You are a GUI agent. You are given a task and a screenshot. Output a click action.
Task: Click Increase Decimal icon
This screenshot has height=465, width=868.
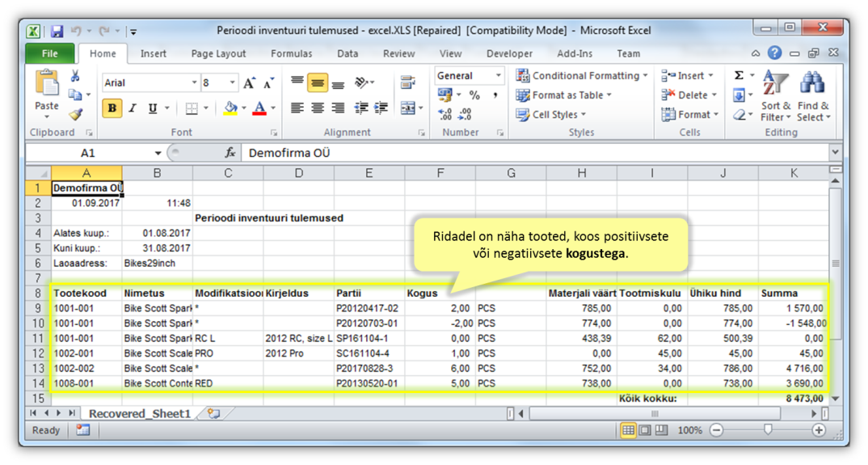tap(445, 114)
